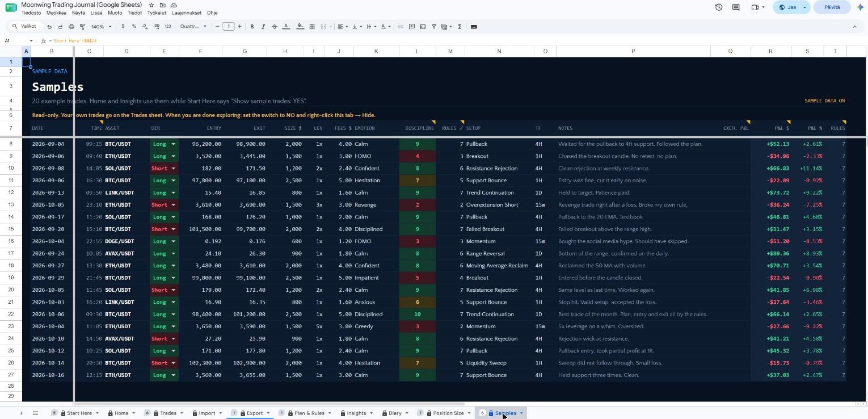Star the Moonwing Trading Journal document
The height and width of the screenshot is (419, 868).
pos(151,5)
